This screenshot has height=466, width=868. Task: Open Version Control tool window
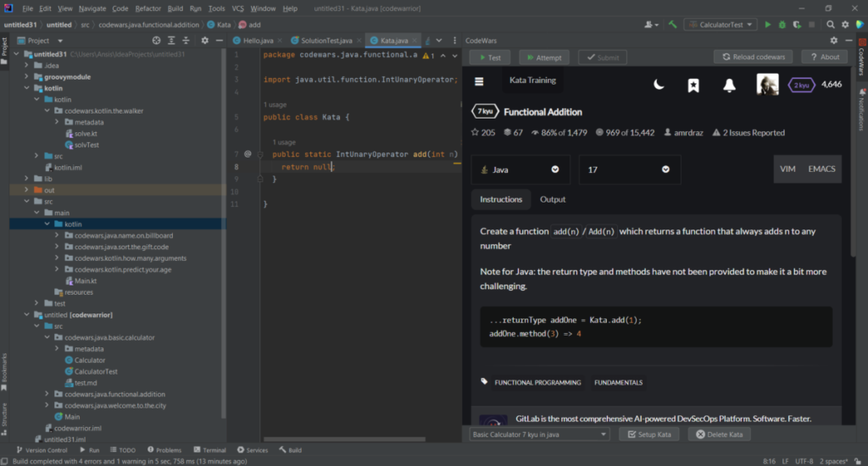click(42, 450)
